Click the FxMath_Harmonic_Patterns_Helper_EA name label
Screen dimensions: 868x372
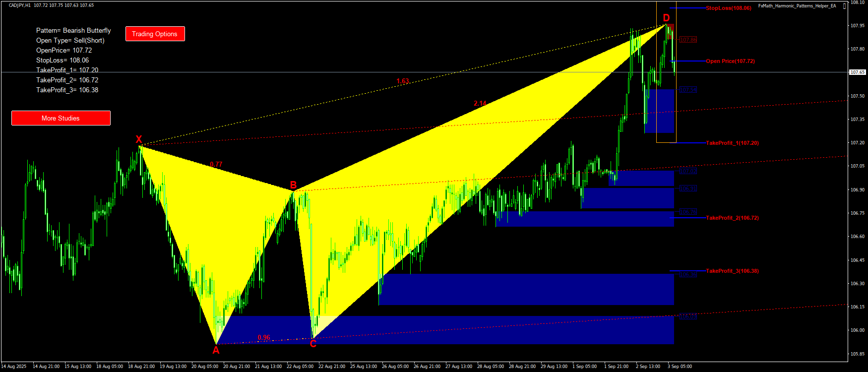pos(797,6)
